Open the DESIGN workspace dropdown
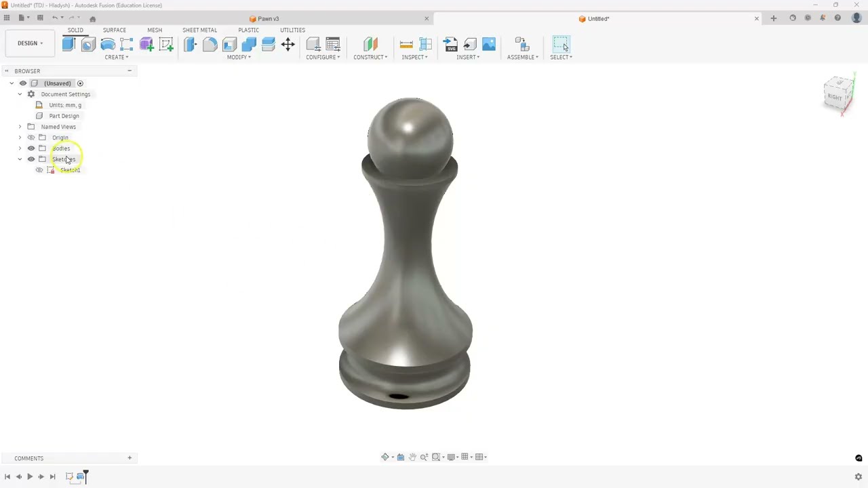 click(30, 43)
